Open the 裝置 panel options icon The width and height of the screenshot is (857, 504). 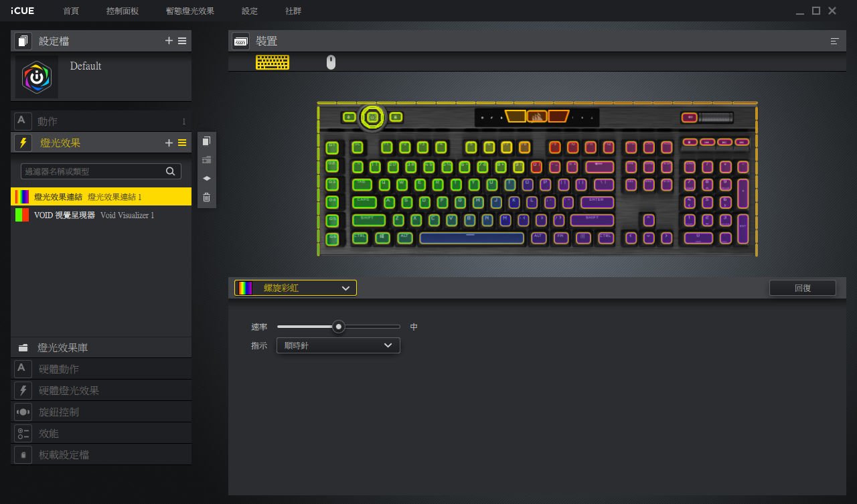click(835, 41)
